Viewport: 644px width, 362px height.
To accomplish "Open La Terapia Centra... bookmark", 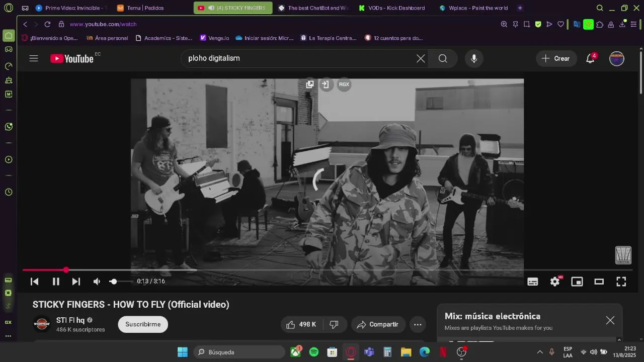I will coord(329,38).
